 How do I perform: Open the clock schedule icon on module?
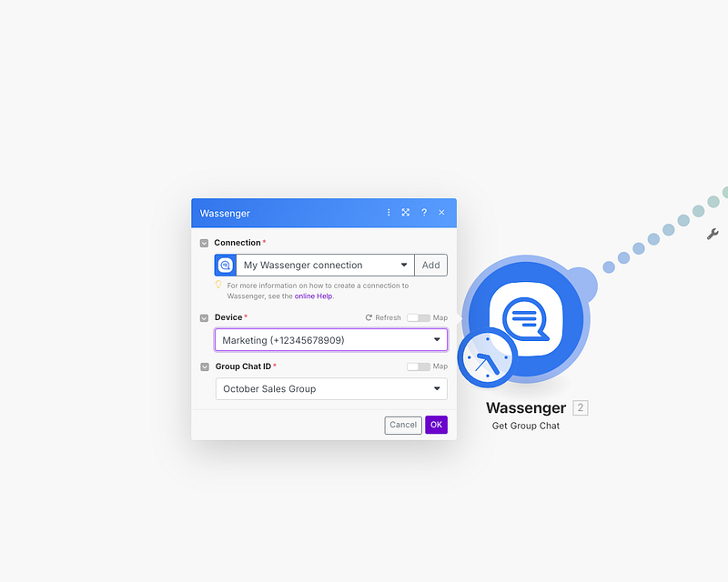click(x=487, y=358)
